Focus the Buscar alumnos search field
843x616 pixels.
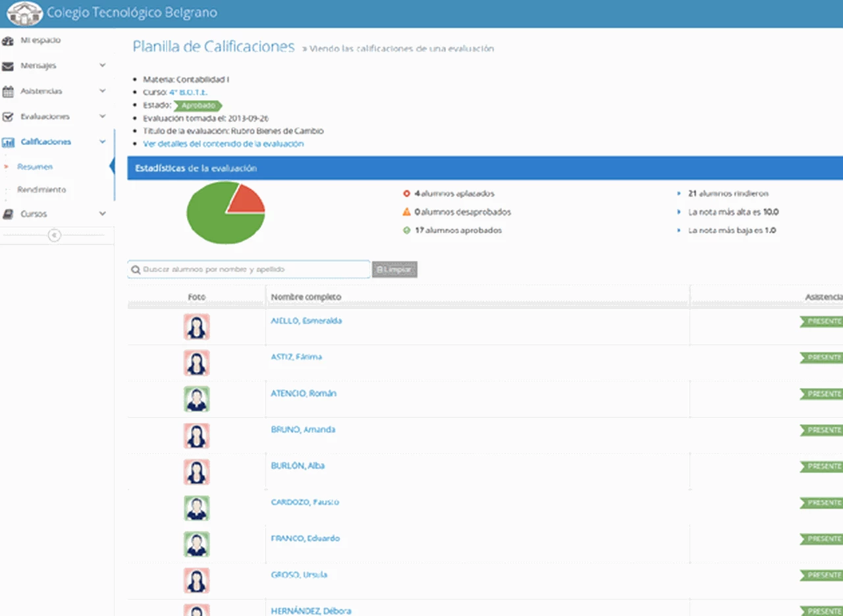pos(249,269)
